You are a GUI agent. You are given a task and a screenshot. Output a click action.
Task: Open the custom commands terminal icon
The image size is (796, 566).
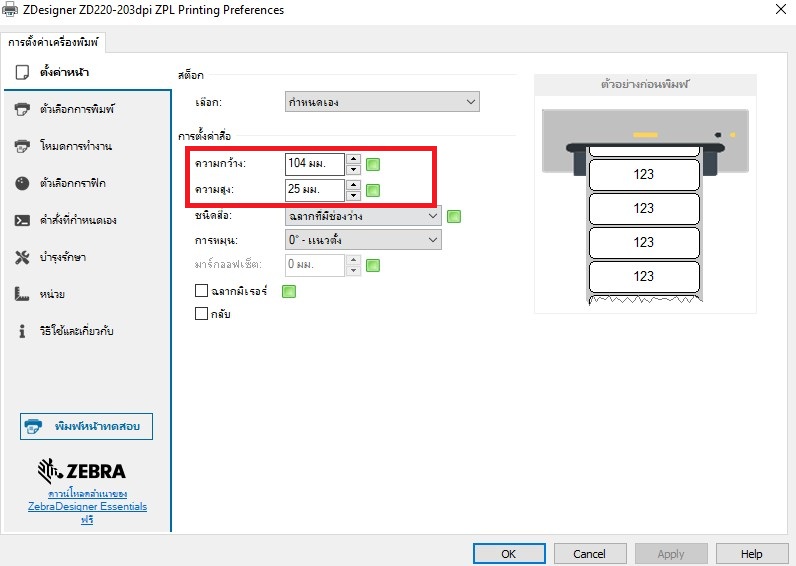[22, 220]
